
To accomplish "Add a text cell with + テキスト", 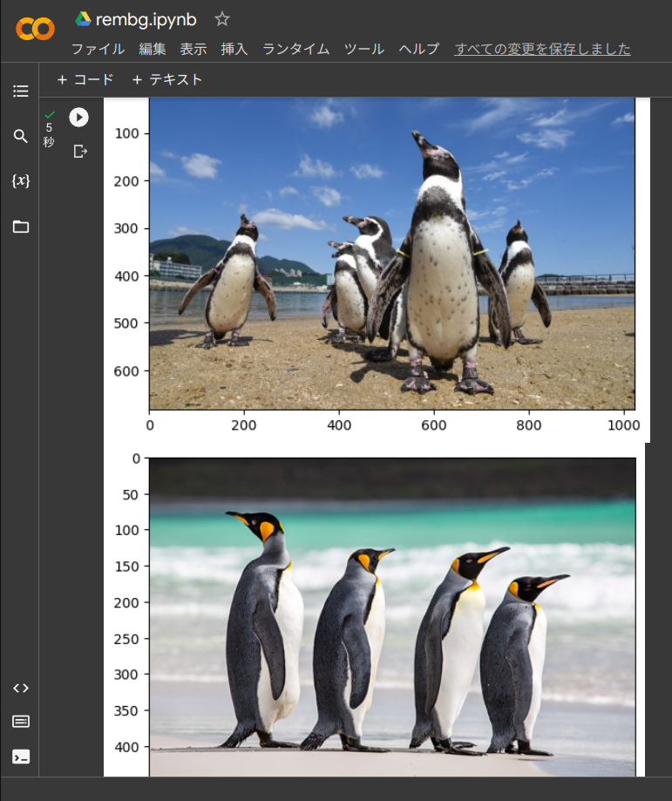I will click(167, 79).
